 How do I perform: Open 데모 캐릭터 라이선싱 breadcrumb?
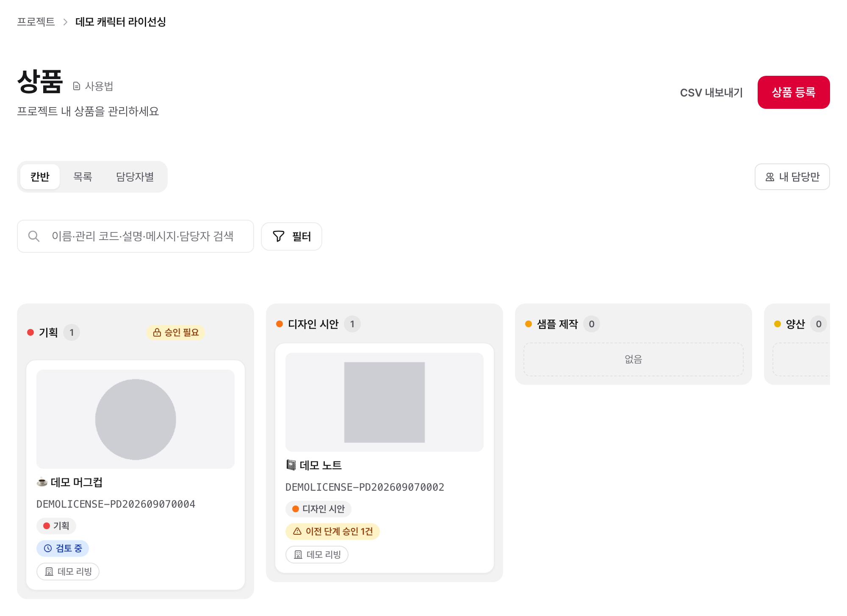point(121,22)
